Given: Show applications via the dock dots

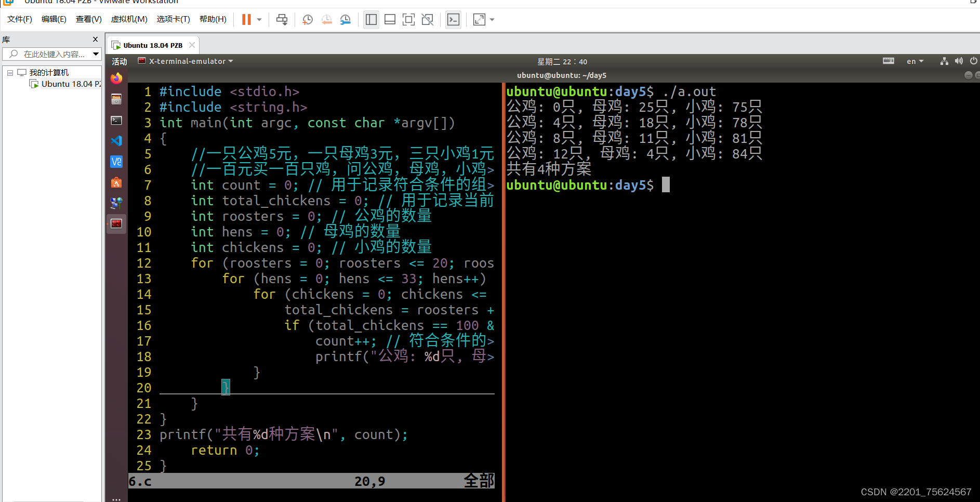Looking at the screenshot, I should coord(116,499).
